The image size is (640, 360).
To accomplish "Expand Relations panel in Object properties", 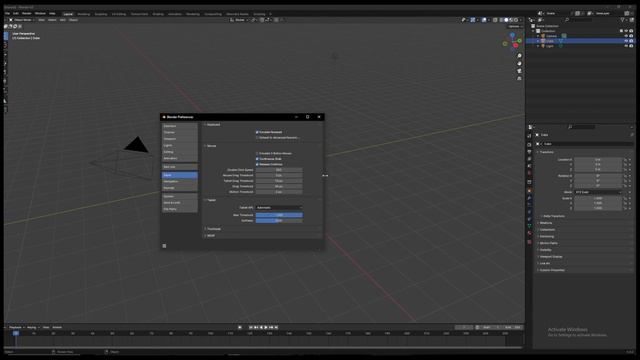I will (546, 223).
